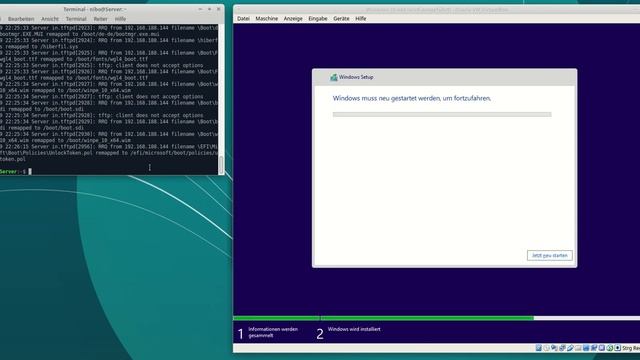Image resolution: width=640 pixels, height=360 pixels.
Task: Click the 'Strg Rechts' host key label
Action: [x=631, y=348]
